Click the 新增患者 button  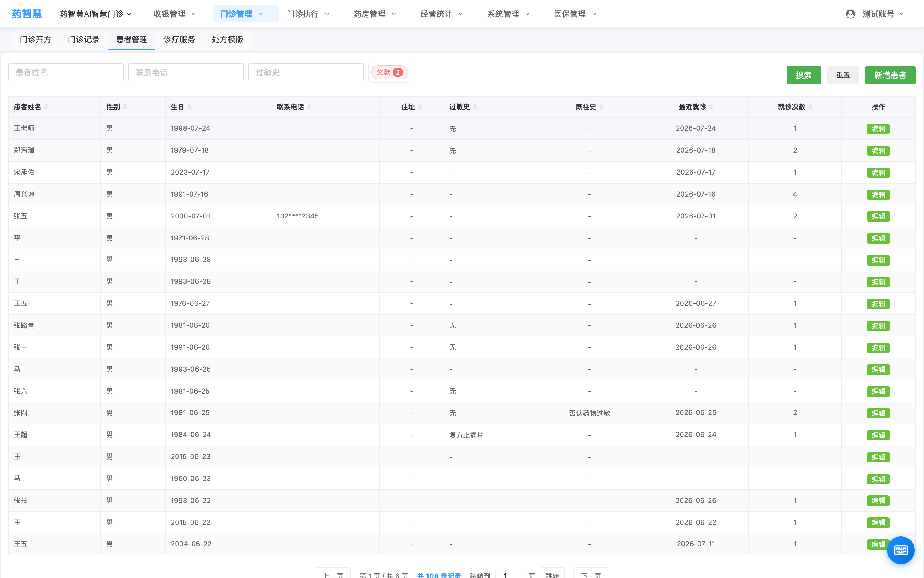(890, 75)
